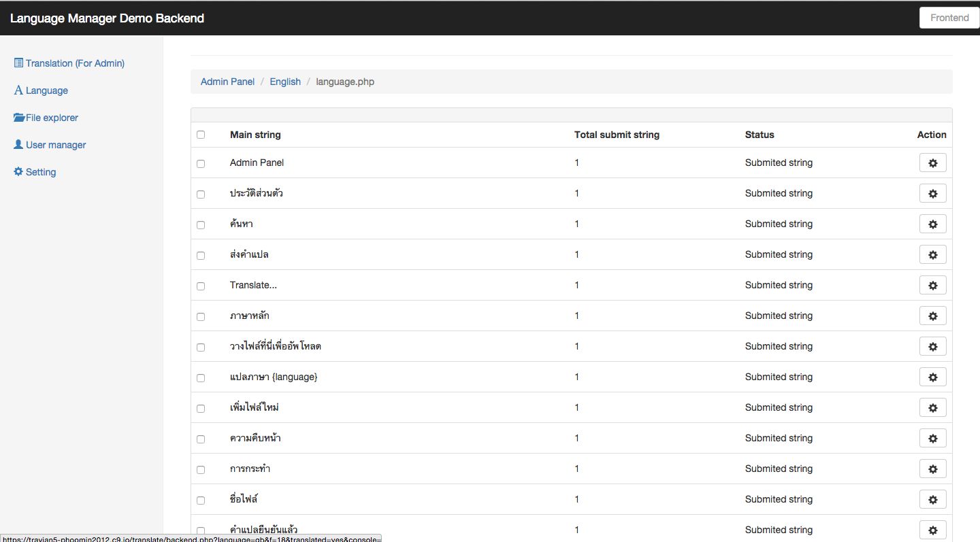Open action dropdown for ประวัติส่วนตัว row

tap(932, 194)
